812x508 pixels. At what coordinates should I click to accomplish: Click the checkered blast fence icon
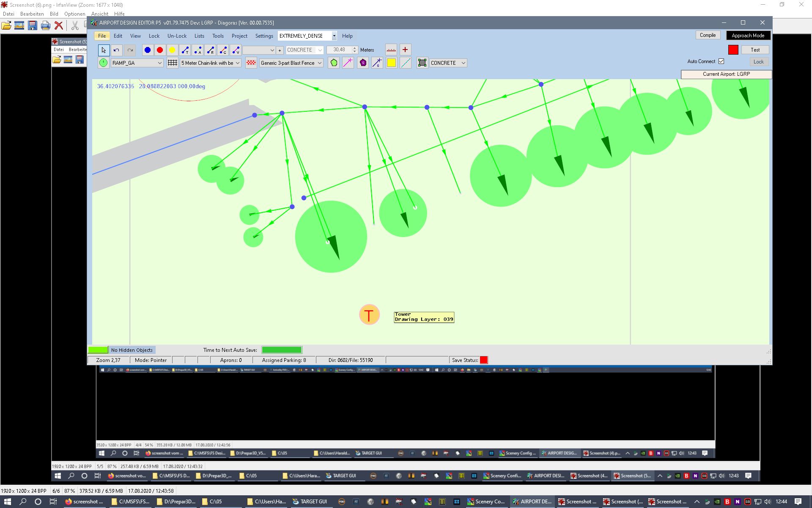point(251,63)
